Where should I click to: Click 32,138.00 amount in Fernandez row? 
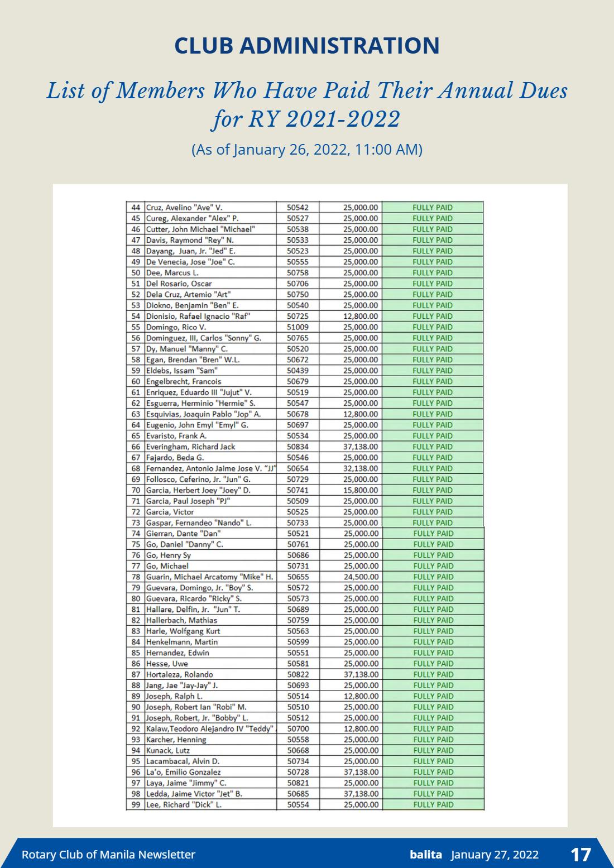pos(361,468)
